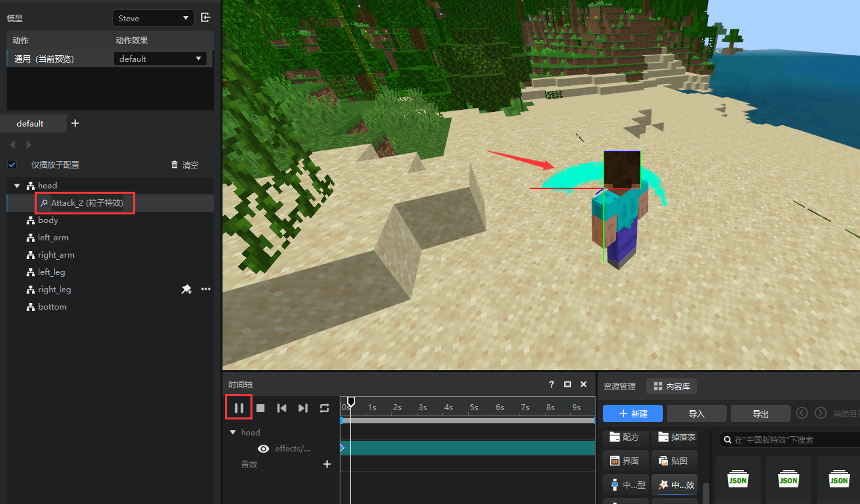
Task: Jump to previous frame in timeline
Action: coord(282,408)
